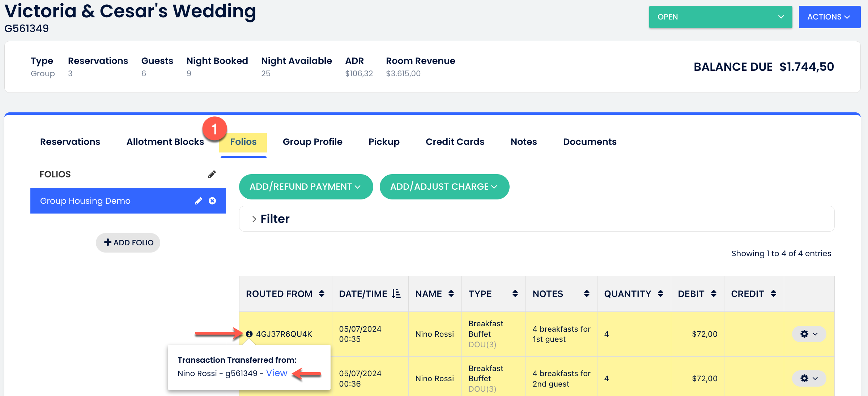Click the pencil icon beside FOLIOS header
The width and height of the screenshot is (868, 396).
[x=212, y=175]
